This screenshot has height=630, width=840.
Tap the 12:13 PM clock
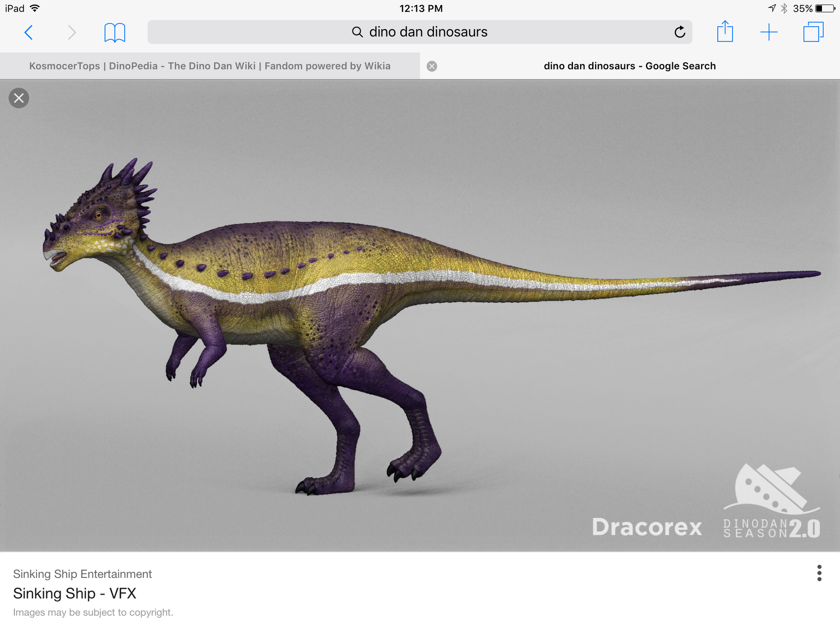pos(421,8)
